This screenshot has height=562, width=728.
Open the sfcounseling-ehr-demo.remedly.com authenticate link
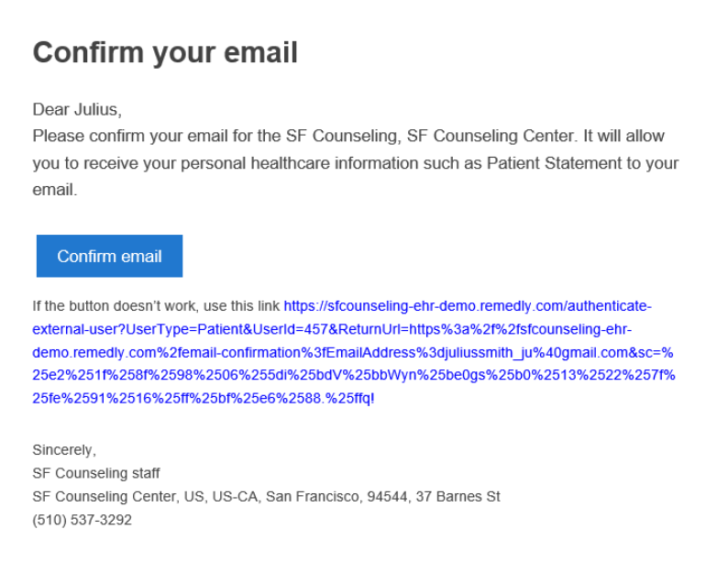(x=468, y=306)
